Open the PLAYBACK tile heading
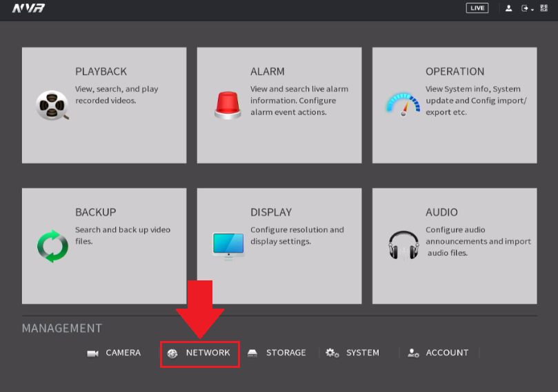This screenshot has height=392, width=558. 101,72
